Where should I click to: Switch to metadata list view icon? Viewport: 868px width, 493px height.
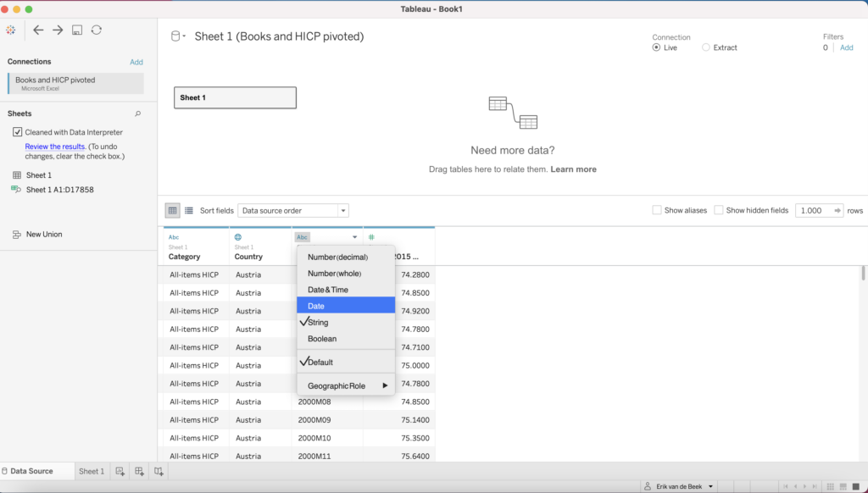coord(188,210)
